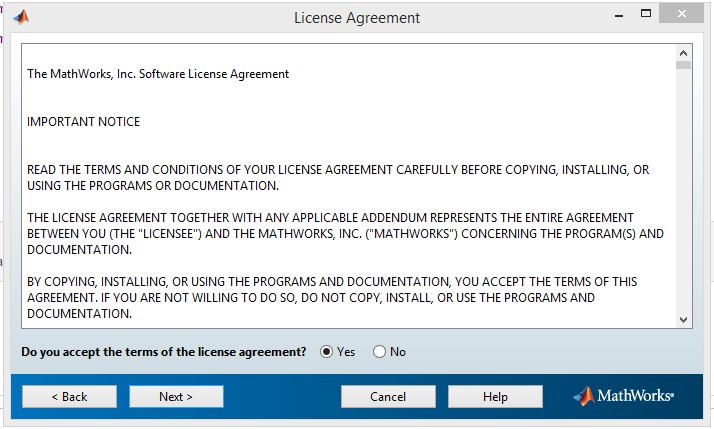Select No to decline the license terms

click(379, 352)
